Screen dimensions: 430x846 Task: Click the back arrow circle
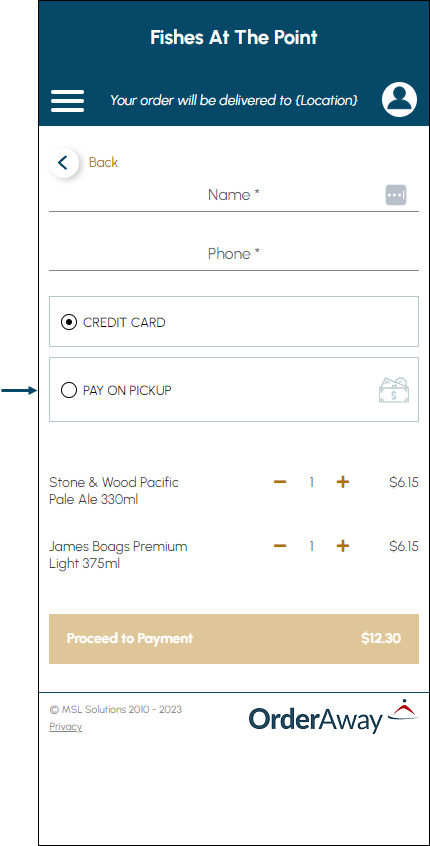[64, 162]
